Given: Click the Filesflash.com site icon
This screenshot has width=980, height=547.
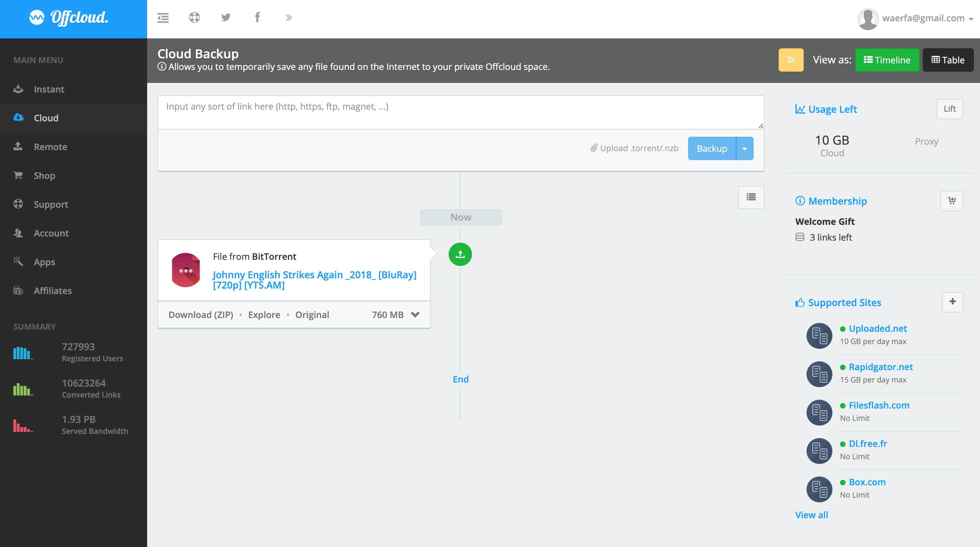Looking at the screenshot, I should pyautogui.click(x=819, y=412).
